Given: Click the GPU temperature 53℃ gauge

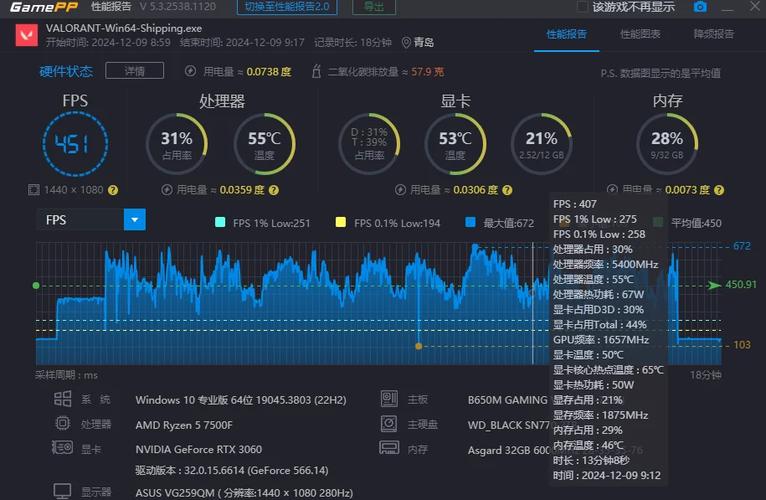Looking at the screenshot, I should pyautogui.click(x=455, y=144).
